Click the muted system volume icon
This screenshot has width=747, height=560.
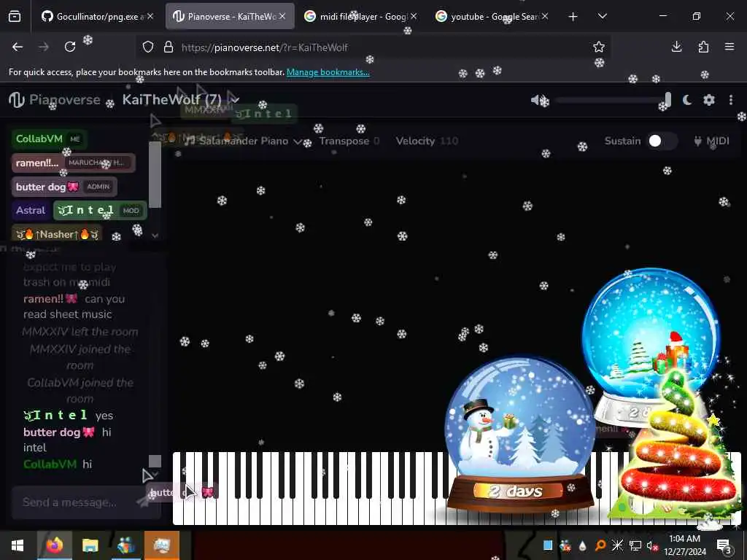click(x=652, y=545)
